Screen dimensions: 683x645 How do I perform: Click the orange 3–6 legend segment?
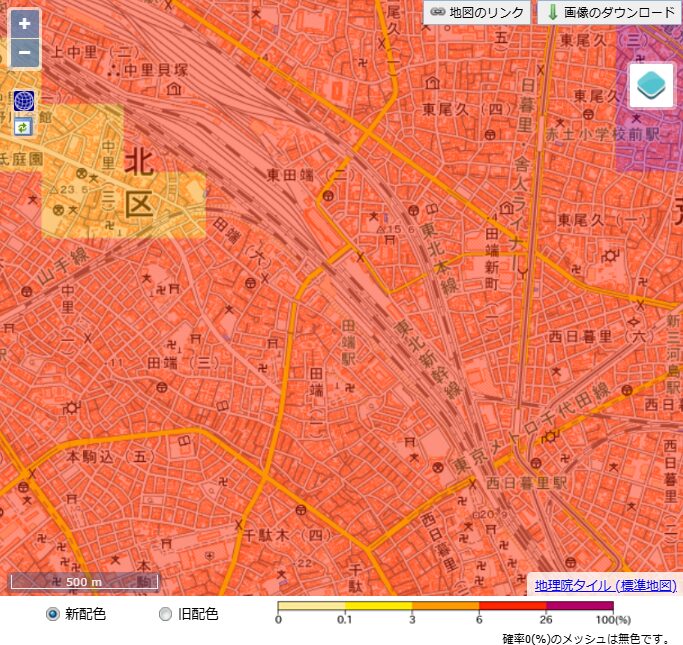pos(445,605)
